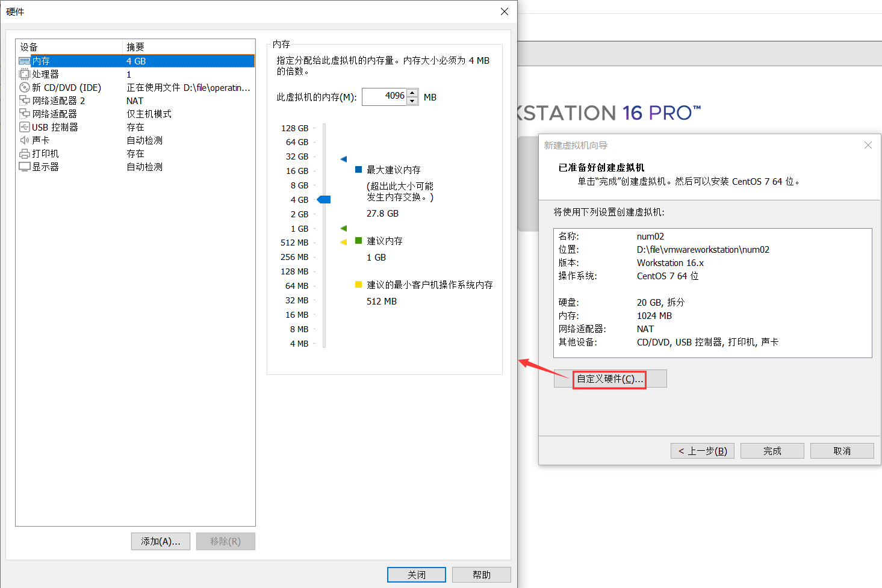882x588 pixels.
Task: Click the 建议内存 legend label
Action: click(x=385, y=241)
